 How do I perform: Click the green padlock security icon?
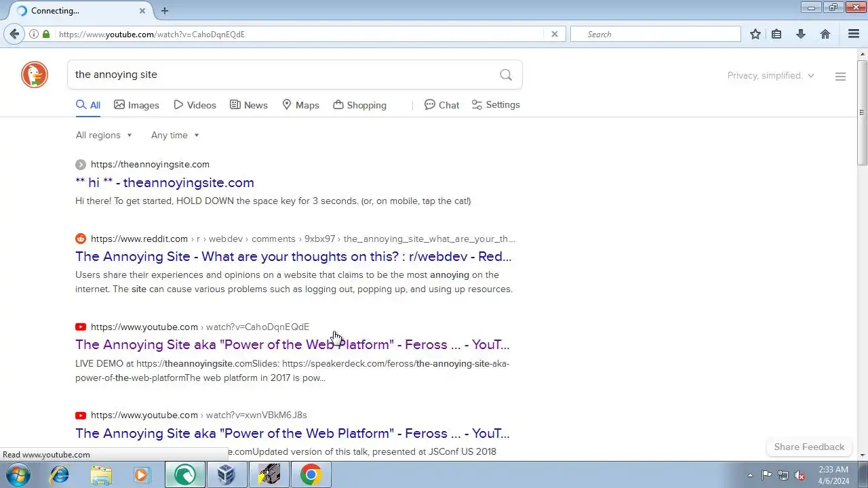pyautogui.click(x=46, y=34)
